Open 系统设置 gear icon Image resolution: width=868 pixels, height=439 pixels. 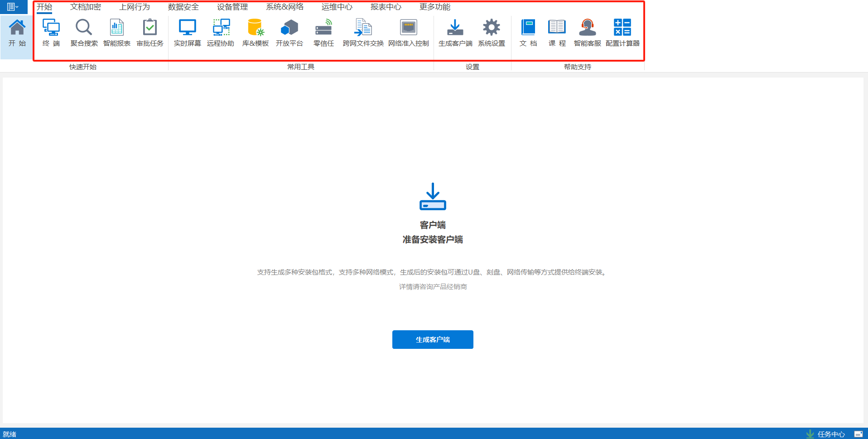491,28
